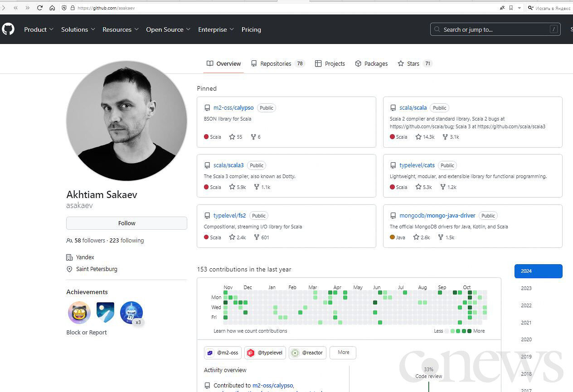Switch to the Overview tab

pyautogui.click(x=223, y=64)
